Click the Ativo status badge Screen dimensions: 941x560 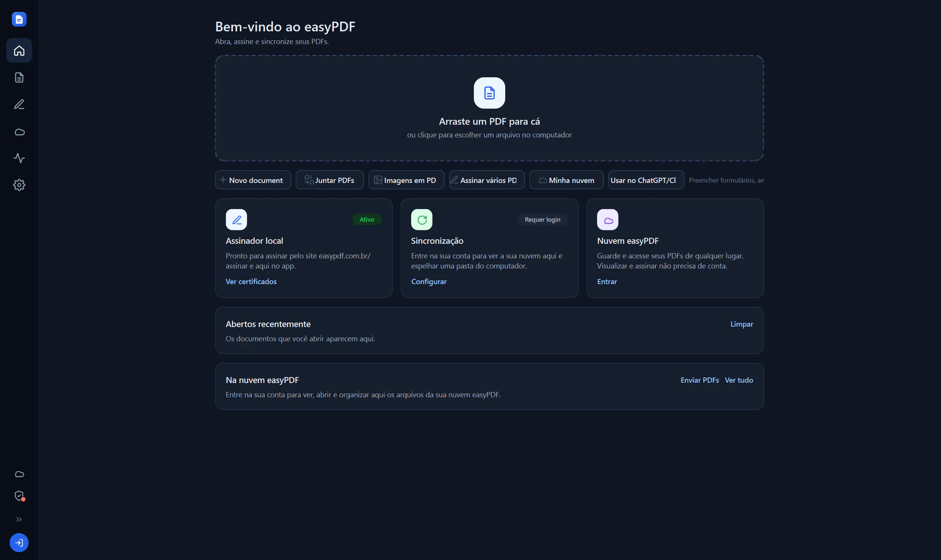click(x=367, y=220)
